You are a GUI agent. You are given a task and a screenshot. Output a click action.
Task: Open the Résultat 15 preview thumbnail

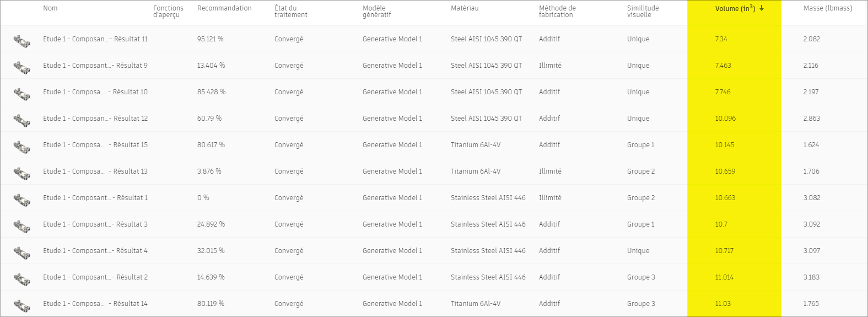coord(21,146)
